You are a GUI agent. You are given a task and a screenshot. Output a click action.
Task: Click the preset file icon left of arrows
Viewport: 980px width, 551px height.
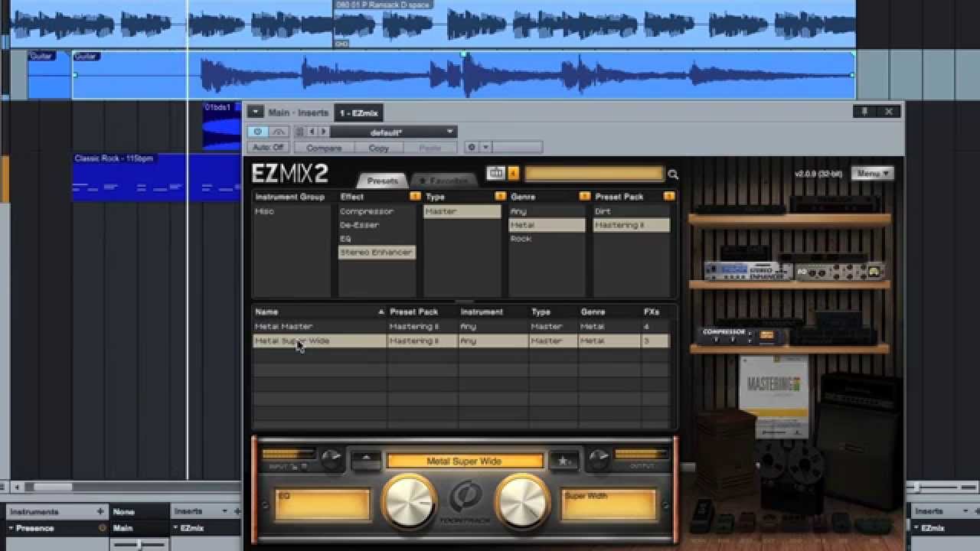pos(299,132)
